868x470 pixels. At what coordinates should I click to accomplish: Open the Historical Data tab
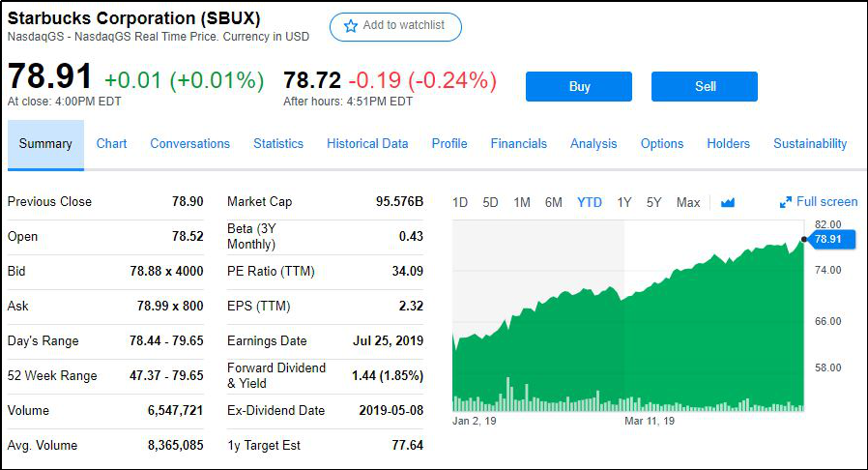click(367, 144)
